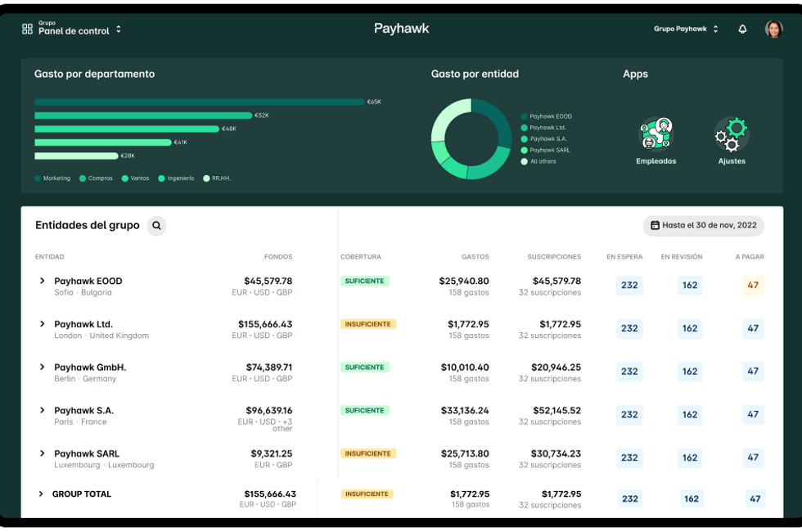Expand the Payhawk Ltd. row
The height and width of the screenshot is (532, 802).
pyautogui.click(x=43, y=324)
